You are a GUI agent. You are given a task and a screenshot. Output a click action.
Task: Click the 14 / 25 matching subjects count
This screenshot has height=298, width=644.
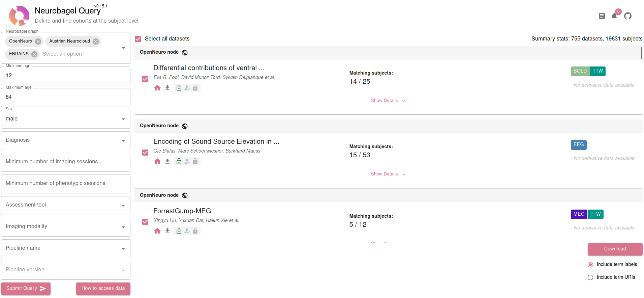(x=360, y=82)
